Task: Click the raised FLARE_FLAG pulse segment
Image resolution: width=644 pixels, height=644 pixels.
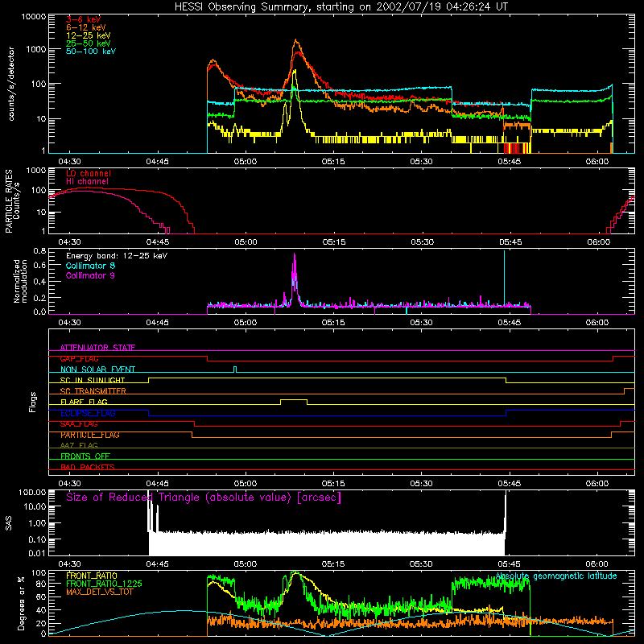Action: tap(294, 399)
